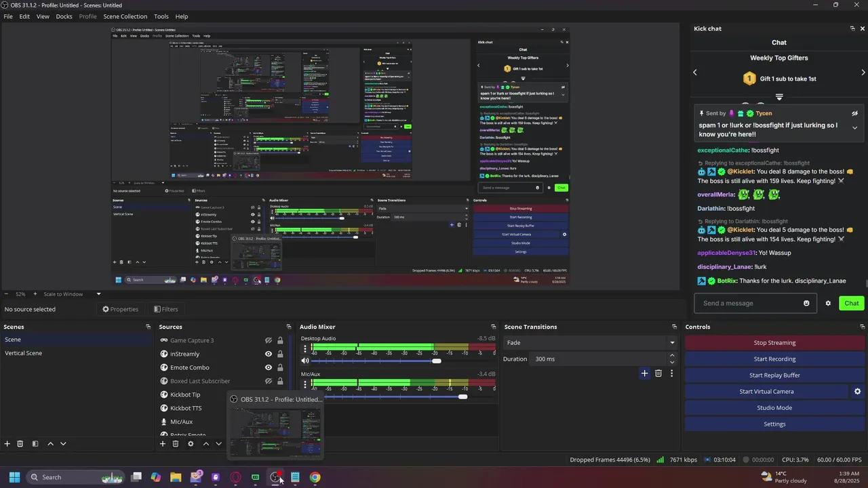Go to next Weekly Top Gifters slide
868x488 pixels.
pos(863,73)
